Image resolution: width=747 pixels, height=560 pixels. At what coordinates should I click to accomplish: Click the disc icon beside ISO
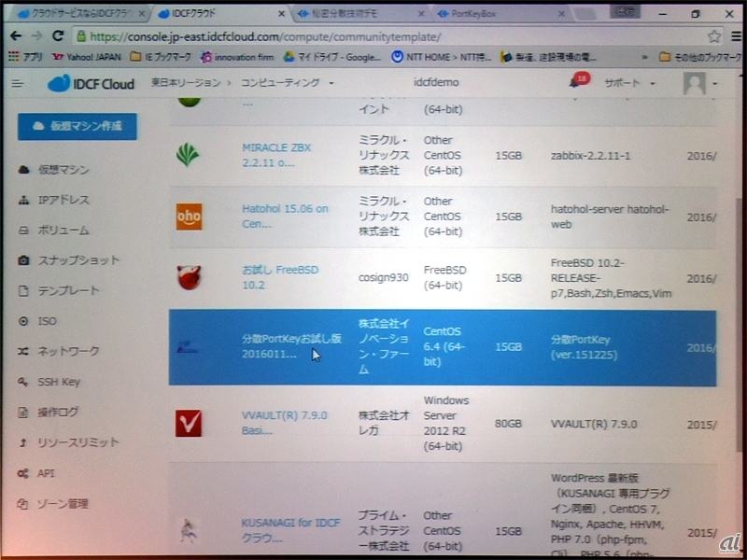coord(22,321)
